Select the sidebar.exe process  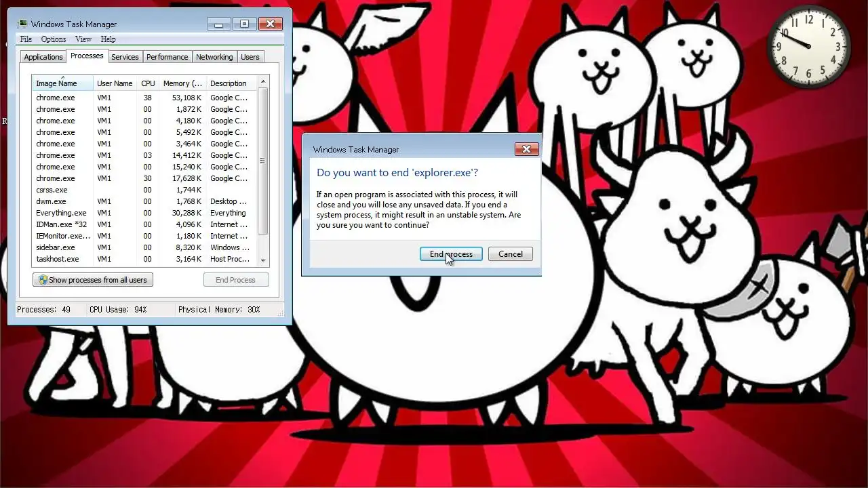[x=145, y=247]
